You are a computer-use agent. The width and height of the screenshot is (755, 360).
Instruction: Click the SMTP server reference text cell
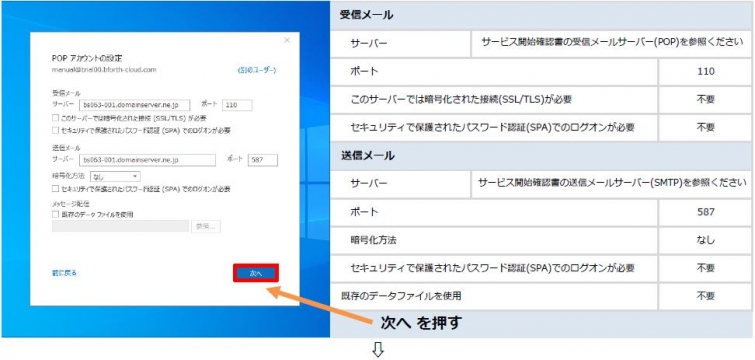click(x=612, y=183)
